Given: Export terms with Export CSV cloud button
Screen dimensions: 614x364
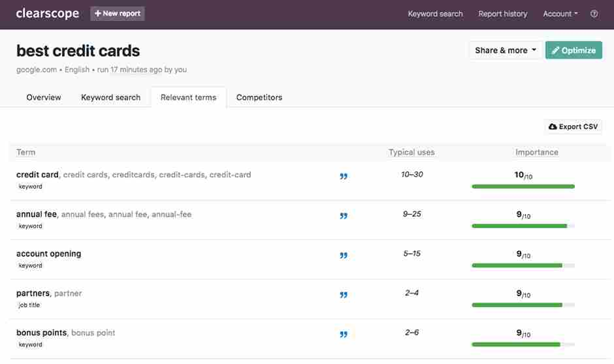Looking at the screenshot, I should click(x=573, y=127).
